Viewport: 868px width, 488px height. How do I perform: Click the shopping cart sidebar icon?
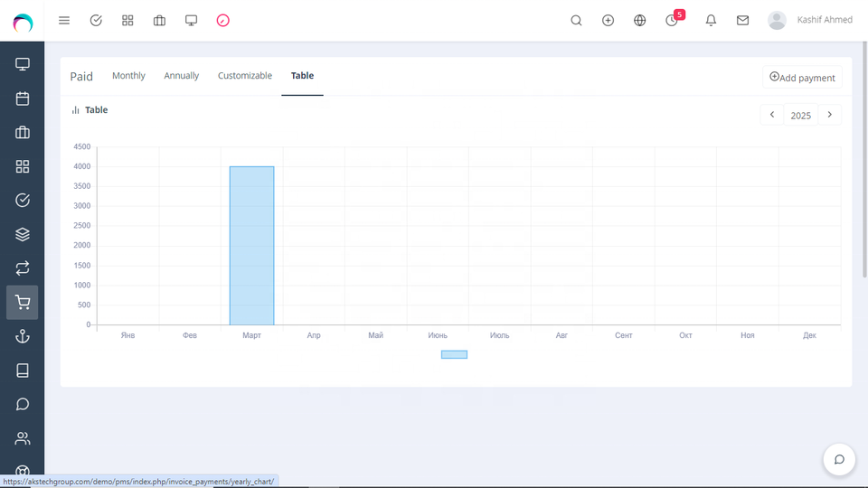[x=23, y=303]
